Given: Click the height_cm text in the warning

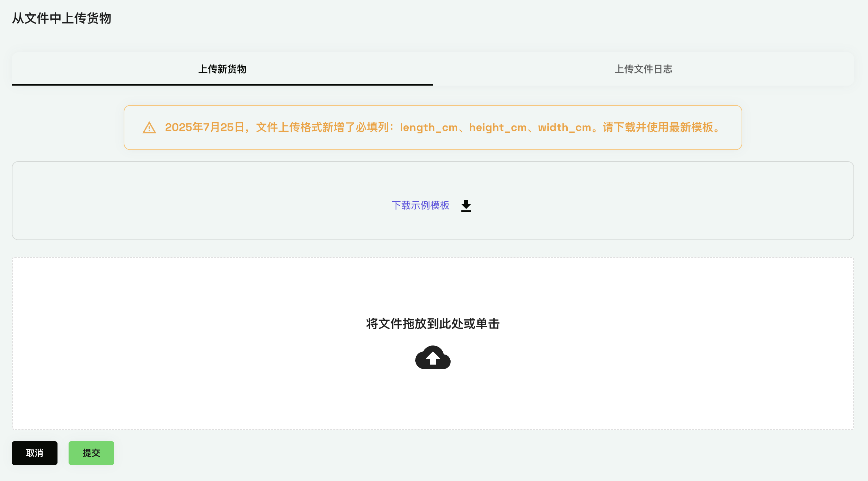Looking at the screenshot, I should [x=497, y=128].
